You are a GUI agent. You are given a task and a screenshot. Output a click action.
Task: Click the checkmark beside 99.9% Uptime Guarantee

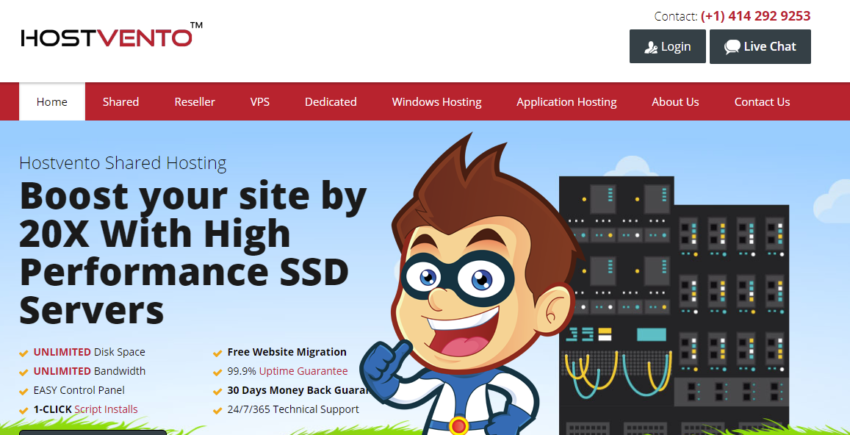(x=217, y=372)
